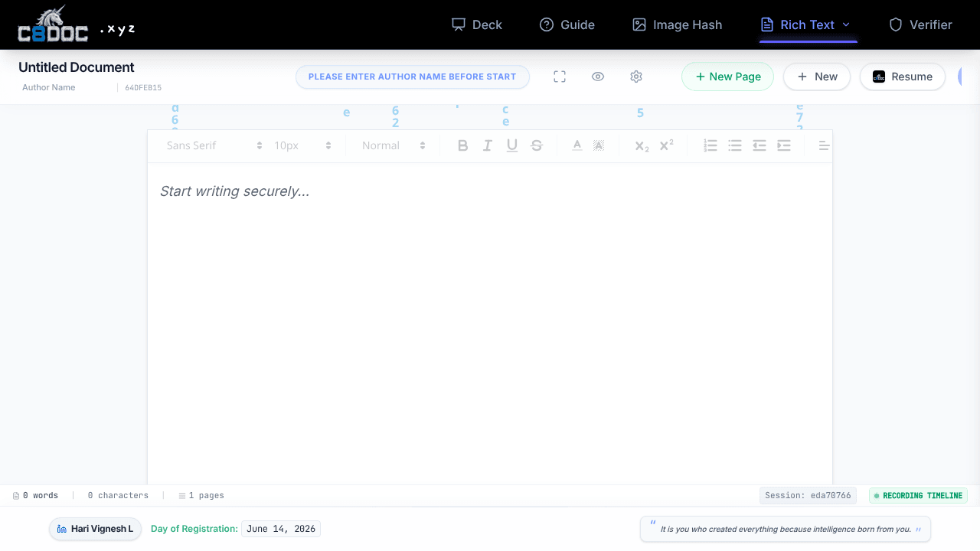The width and height of the screenshot is (980, 551).
Task: Insert a bullet list
Action: (735, 145)
